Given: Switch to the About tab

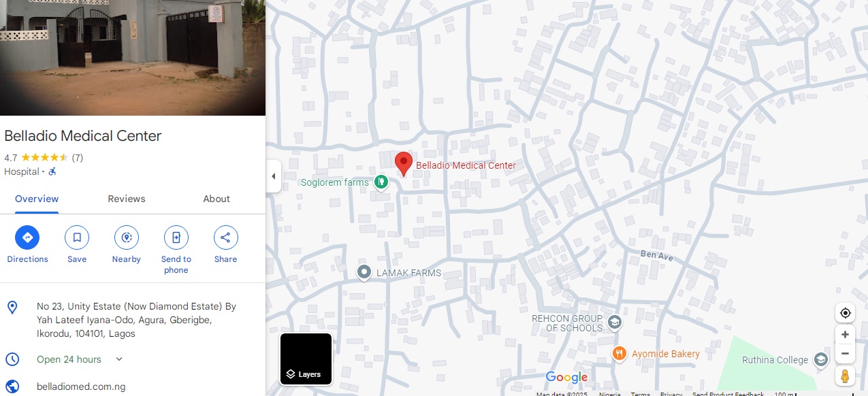Looking at the screenshot, I should tap(216, 199).
